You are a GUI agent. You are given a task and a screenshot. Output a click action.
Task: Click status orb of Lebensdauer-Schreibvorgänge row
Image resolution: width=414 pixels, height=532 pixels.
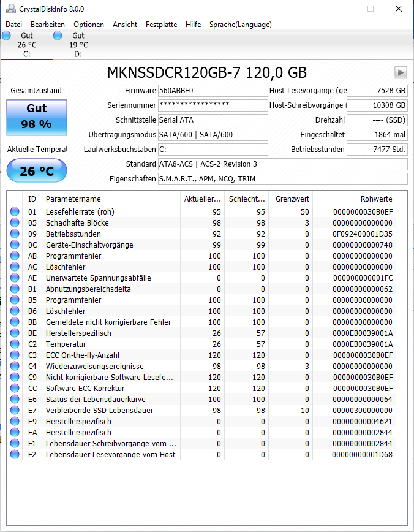15,443
